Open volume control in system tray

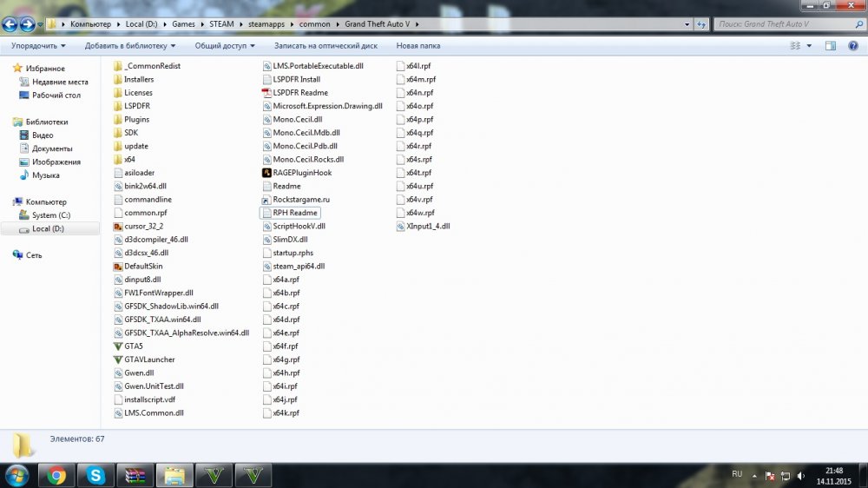click(800, 476)
